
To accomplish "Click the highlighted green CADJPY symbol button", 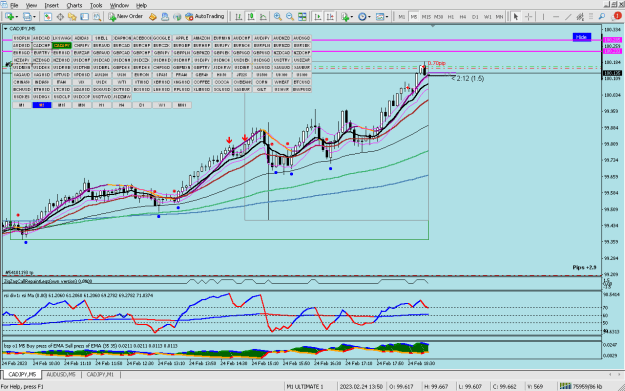I will click(x=62, y=45).
